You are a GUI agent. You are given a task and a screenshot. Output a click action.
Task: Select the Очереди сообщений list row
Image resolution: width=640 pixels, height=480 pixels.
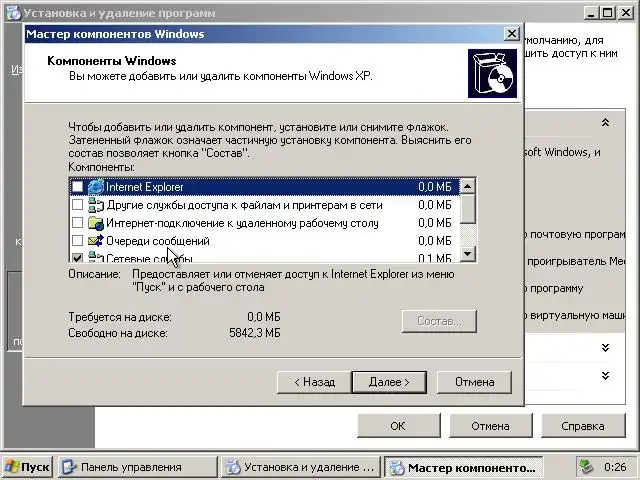click(x=265, y=241)
